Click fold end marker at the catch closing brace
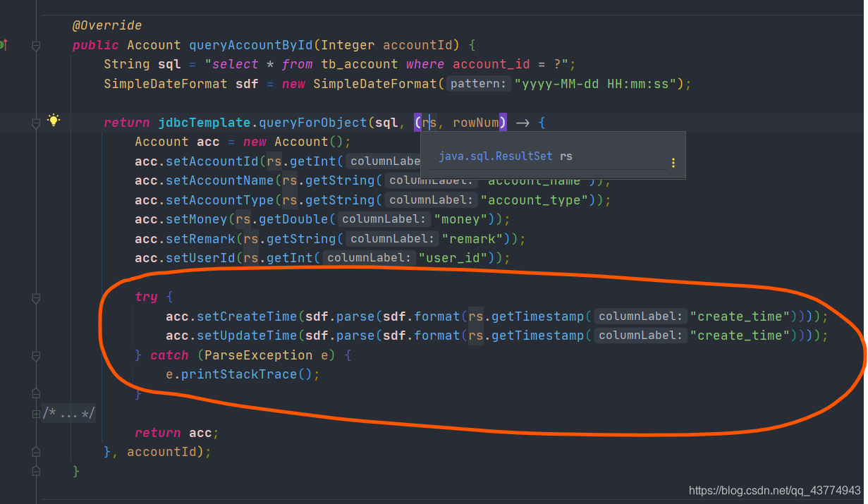Screen dimensions: 868x504 [x=36, y=394]
